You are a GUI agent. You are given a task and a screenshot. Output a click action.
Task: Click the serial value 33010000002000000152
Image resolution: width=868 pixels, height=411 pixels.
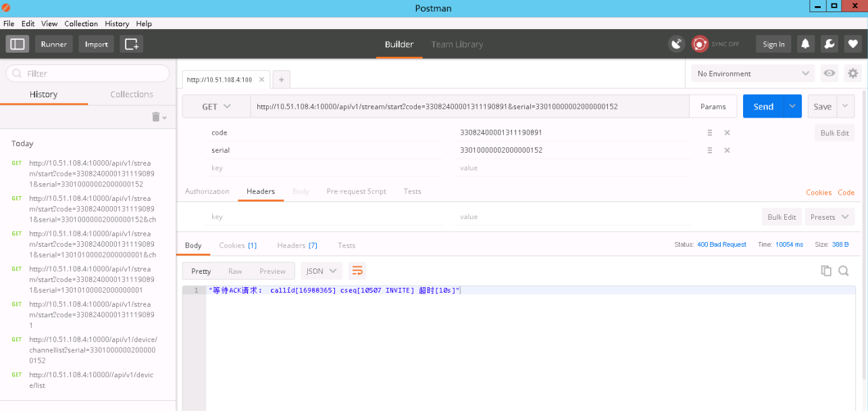pyautogui.click(x=501, y=150)
